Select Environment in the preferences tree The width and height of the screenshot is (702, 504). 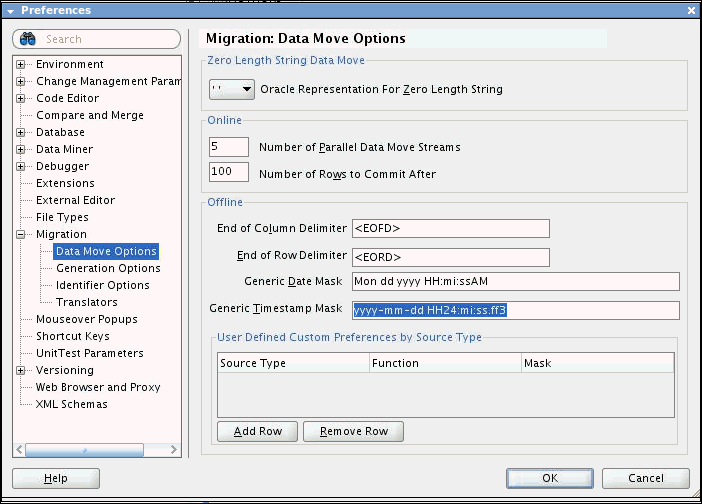tap(70, 64)
